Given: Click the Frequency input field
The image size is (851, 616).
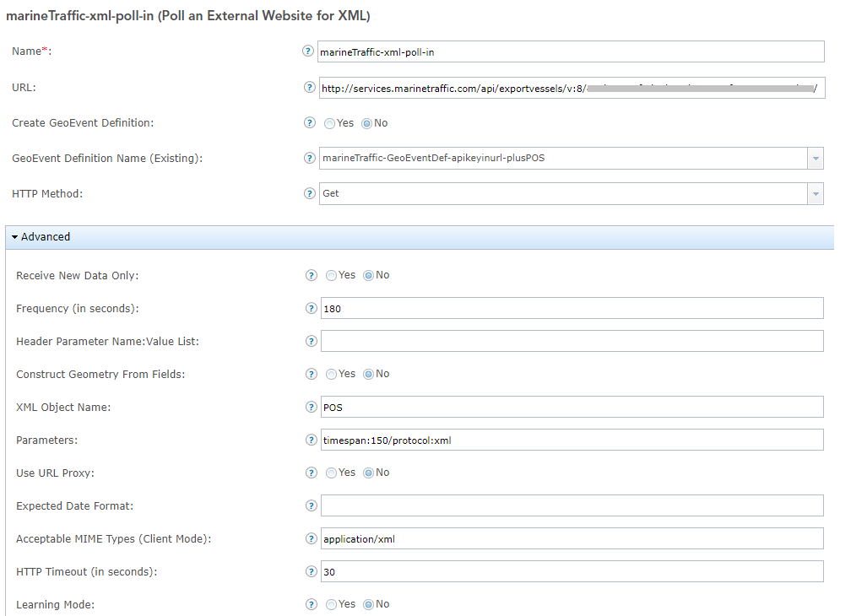Looking at the screenshot, I should point(572,308).
